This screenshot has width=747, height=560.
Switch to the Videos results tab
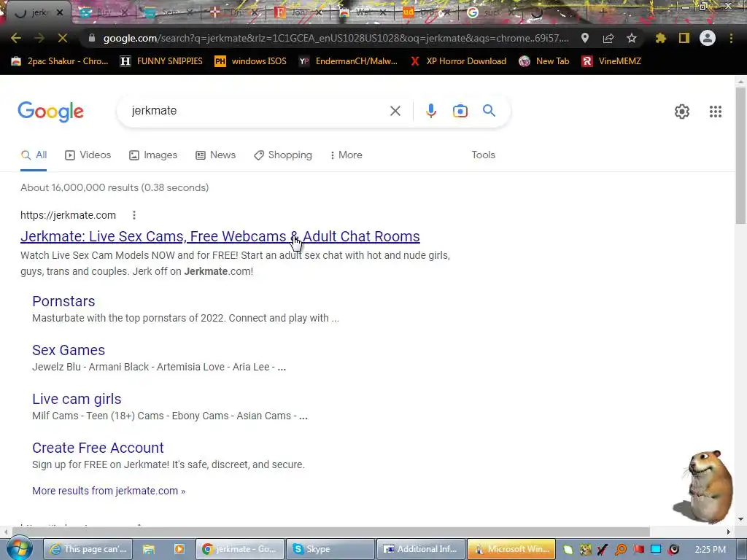tap(88, 155)
